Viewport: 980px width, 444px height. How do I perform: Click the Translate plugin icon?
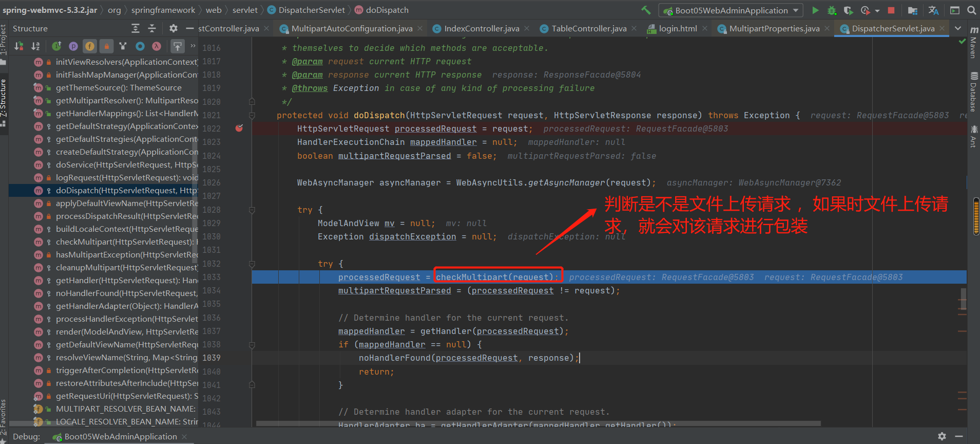pos(934,10)
